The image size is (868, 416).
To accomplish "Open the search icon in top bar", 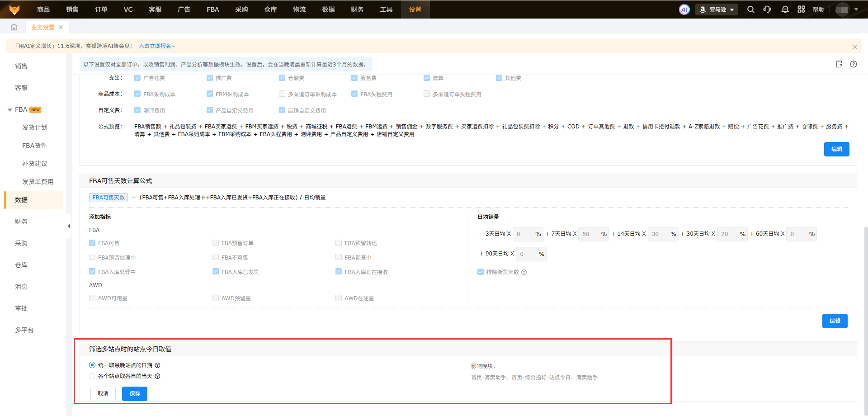I will pyautogui.click(x=750, y=9).
